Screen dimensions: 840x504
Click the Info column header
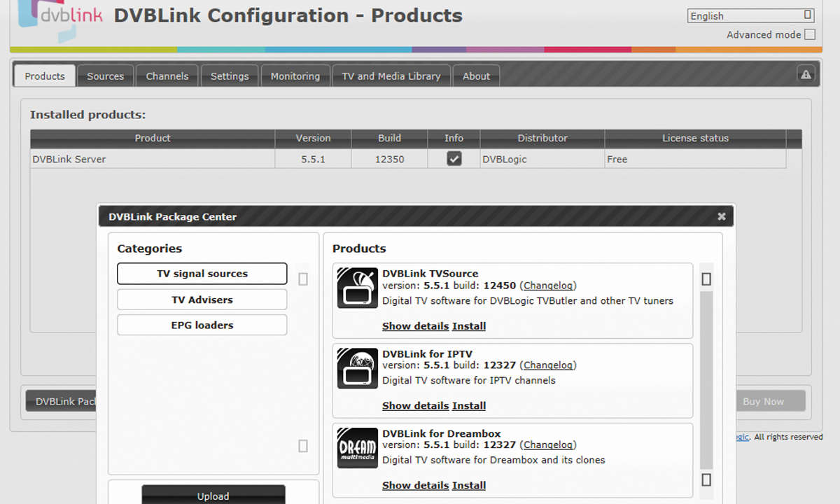454,139
